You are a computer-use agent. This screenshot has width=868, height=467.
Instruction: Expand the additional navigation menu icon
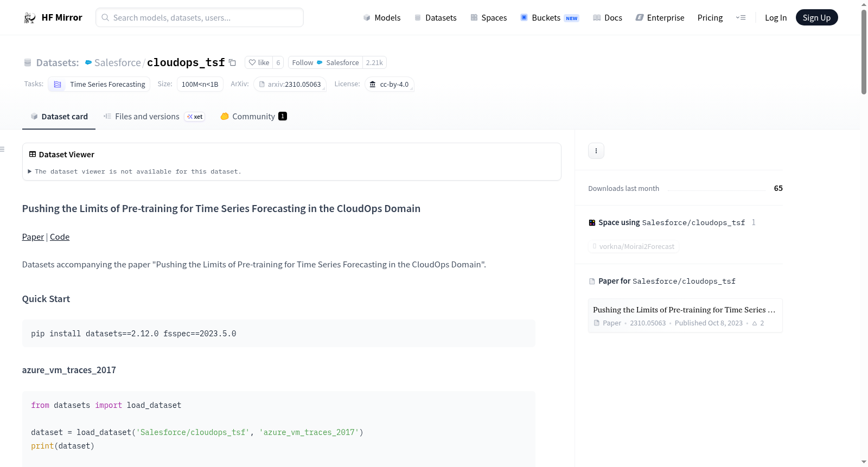coord(741,17)
